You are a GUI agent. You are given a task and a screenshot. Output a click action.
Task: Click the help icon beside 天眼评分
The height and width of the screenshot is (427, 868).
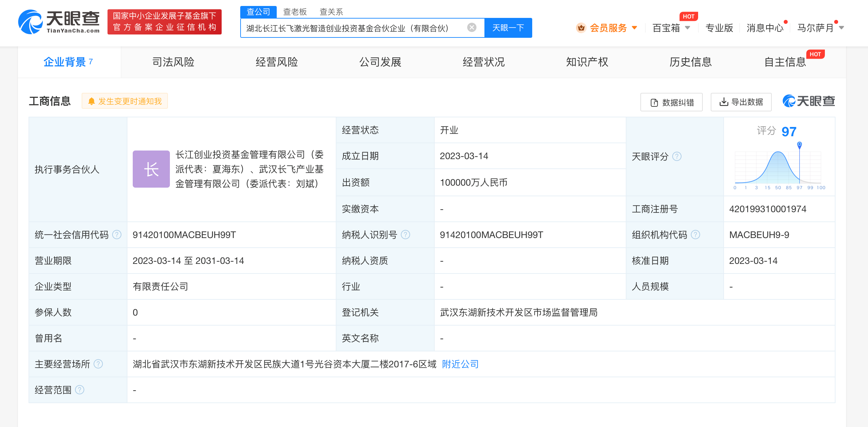677,156
